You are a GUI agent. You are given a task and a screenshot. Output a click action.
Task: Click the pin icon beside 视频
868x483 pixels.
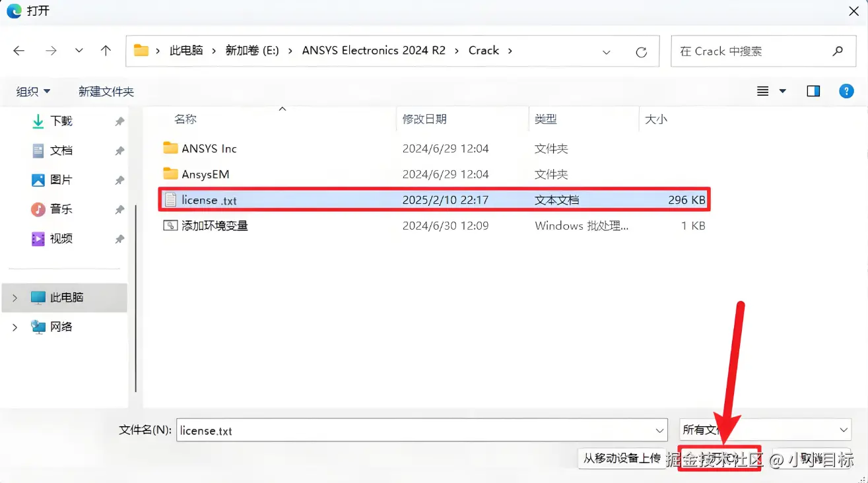(x=119, y=239)
